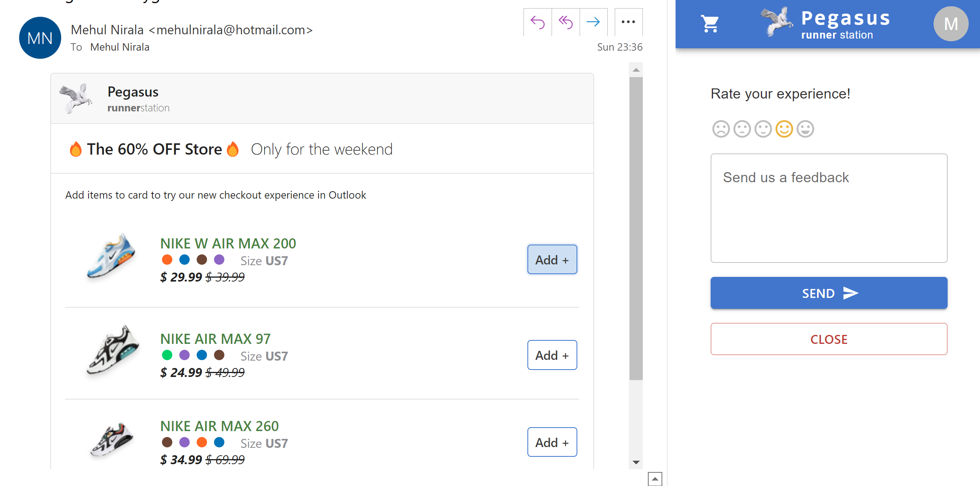
Task: Click the forward arrow icon
Action: coord(593,22)
